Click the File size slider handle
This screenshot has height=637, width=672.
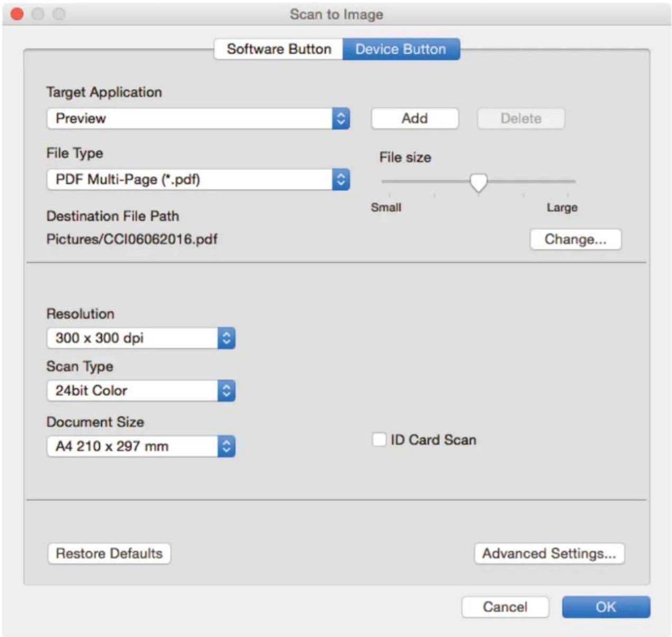click(x=478, y=183)
